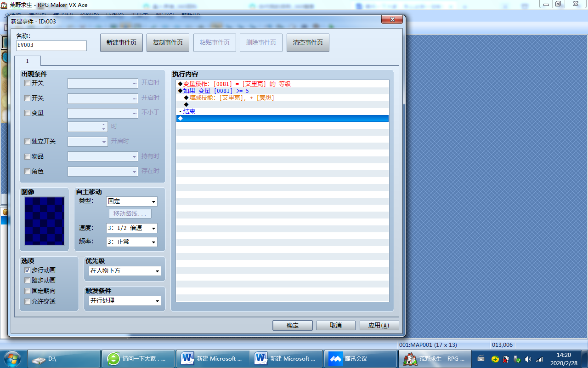Image resolution: width=588 pixels, height=368 pixels.
Task: Select the 结束 line in command list
Action: [x=283, y=111]
